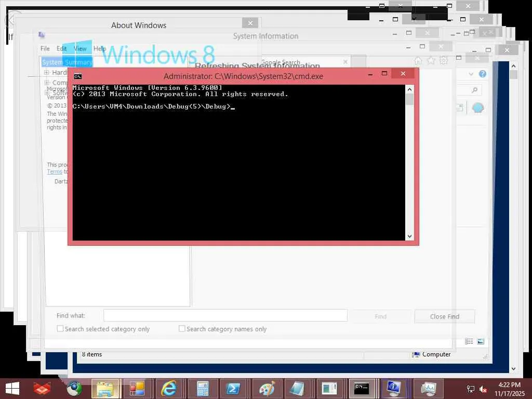
Task: Click the cmd prompt line C:\Users\VM4\Downloads
Action: 154,107
